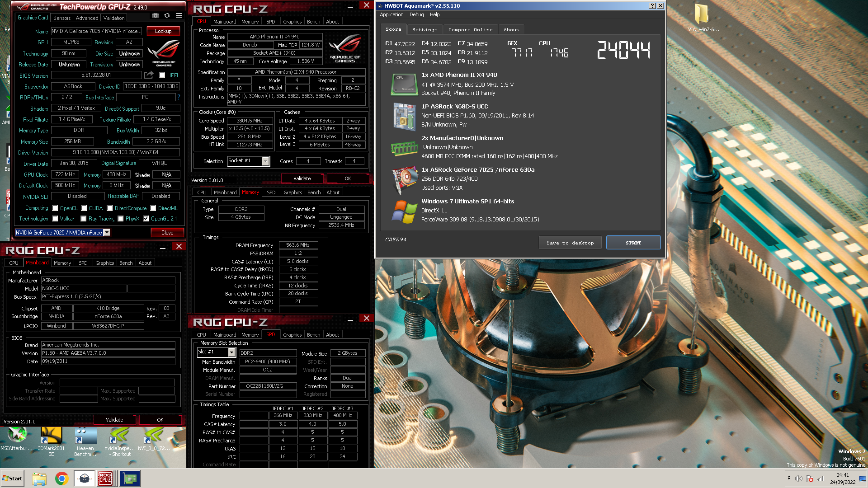Screen dimensions: 868x488
Task: Open the Application menu in Aquamark
Action: (392, 14)
